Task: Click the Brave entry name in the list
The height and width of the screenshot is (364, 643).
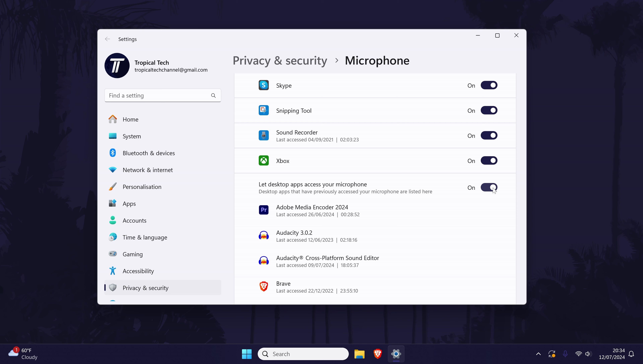Action: [283, 284]
